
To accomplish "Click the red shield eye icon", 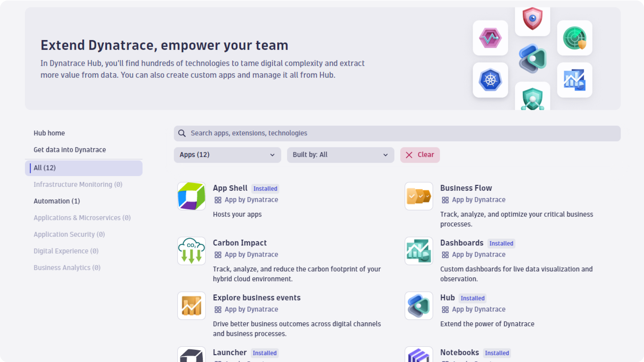I will (x=532, y=19).
